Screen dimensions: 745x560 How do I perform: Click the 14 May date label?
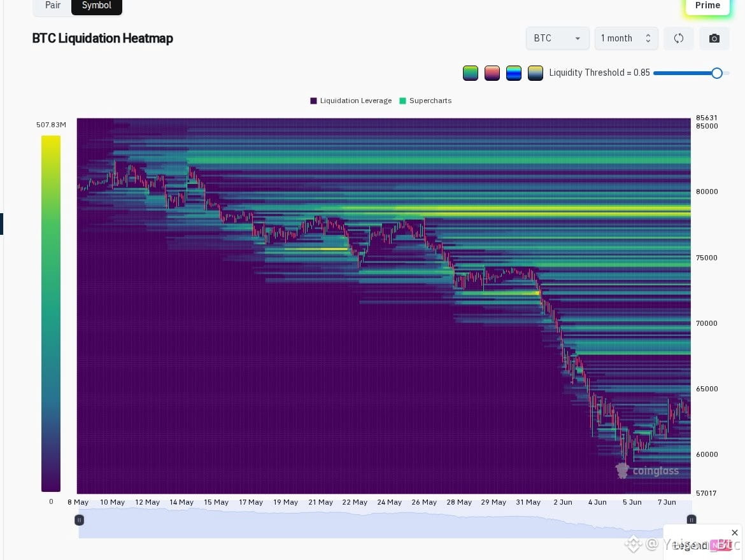181,503
